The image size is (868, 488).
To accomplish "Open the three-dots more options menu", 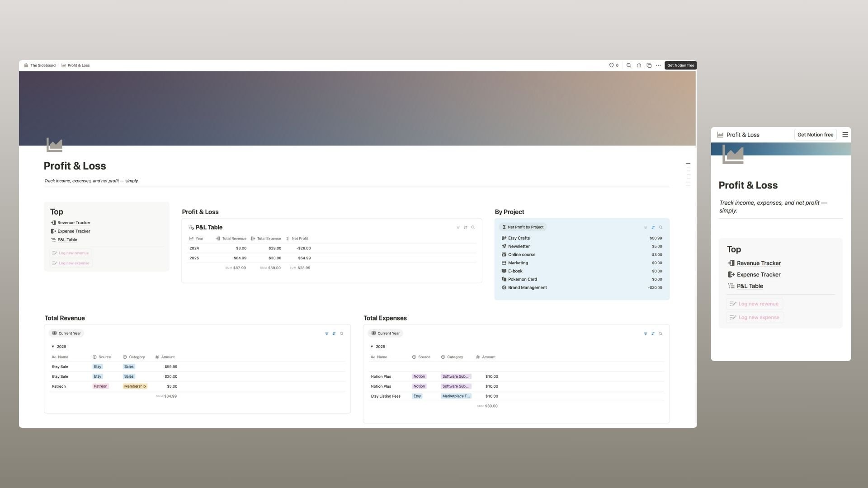I will (658, 66).
